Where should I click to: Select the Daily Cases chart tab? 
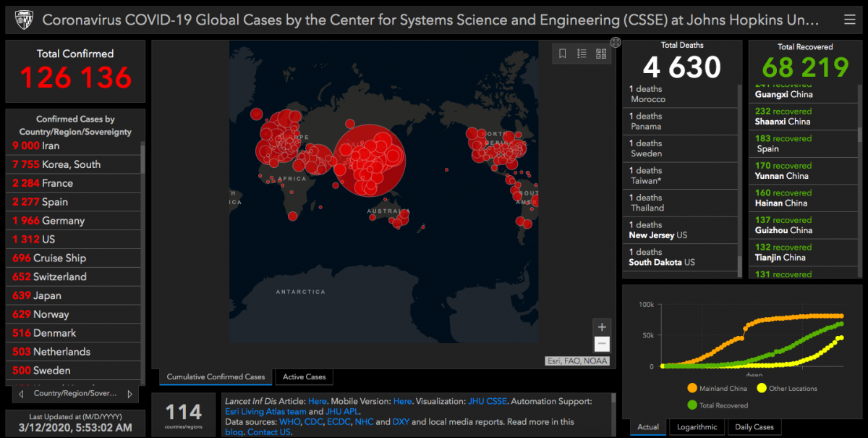(x=754, y=426)
